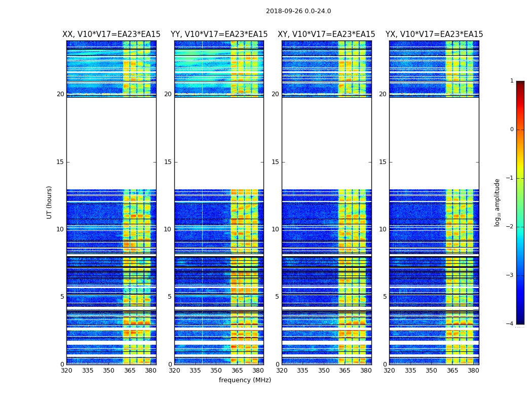Click the red horizontal line in YY panel
The image size is (532, 405).
click(219, 330)
